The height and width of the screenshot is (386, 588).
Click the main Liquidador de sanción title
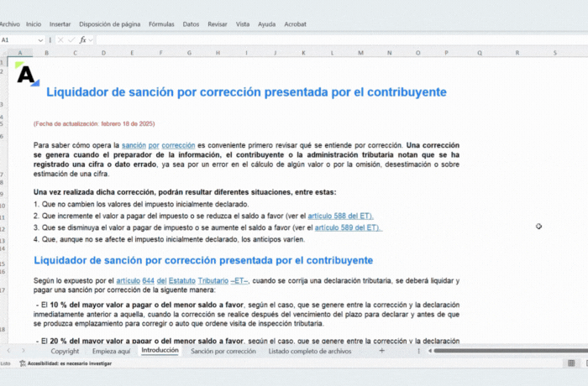[x=246, y=92]
